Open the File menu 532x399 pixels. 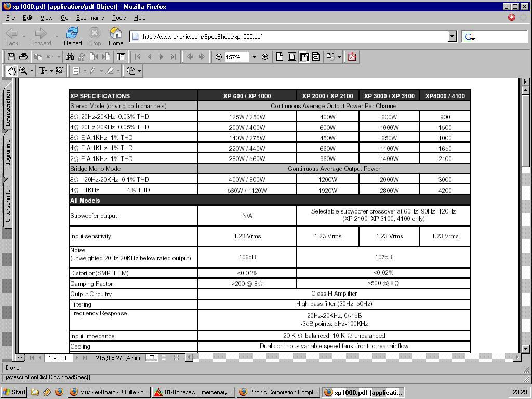pyautogui.click(x=10, y=18)
